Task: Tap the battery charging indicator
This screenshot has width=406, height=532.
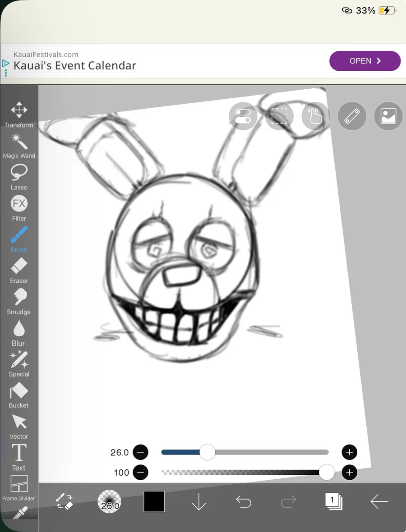Action: pos(388,10)
